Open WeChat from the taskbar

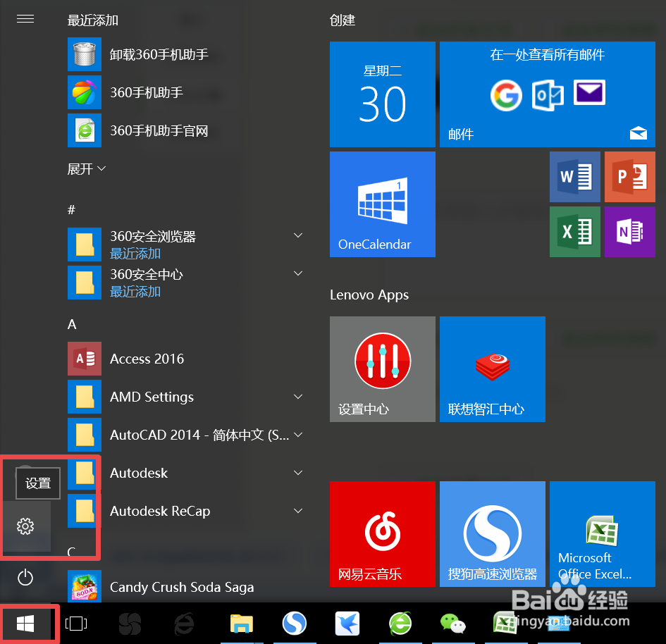(x=452, y=624)
